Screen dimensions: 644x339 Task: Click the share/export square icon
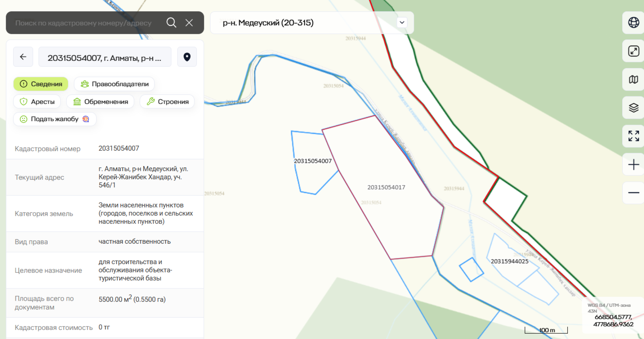pyautogui.click(x=633, y=51)
